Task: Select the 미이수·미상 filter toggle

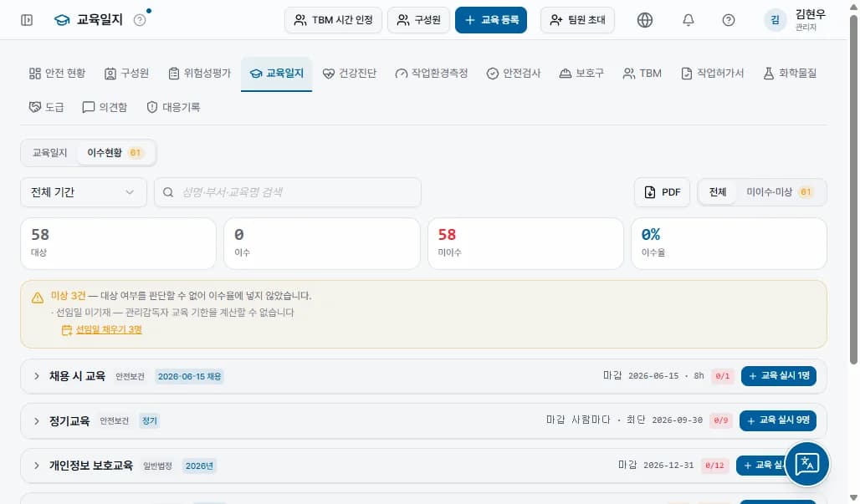Action: pos(780,192)
